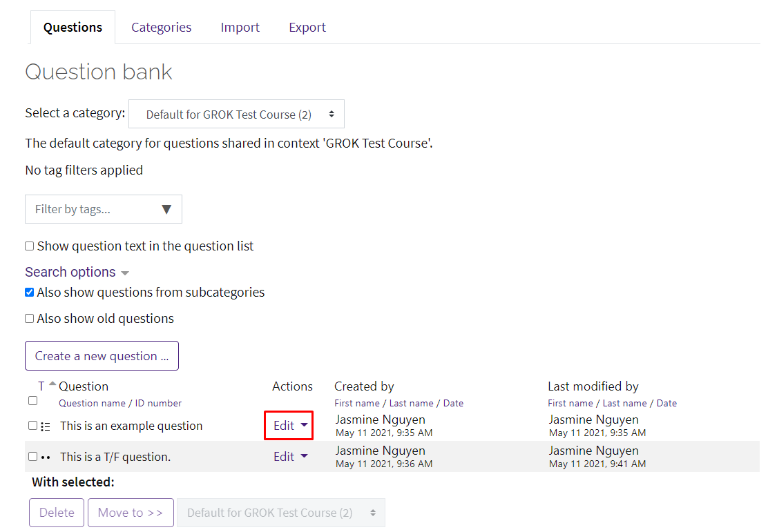The width and height of the screenshot is (768, 532).
Task: Open the Export tab
Action: tap(307, 27)
